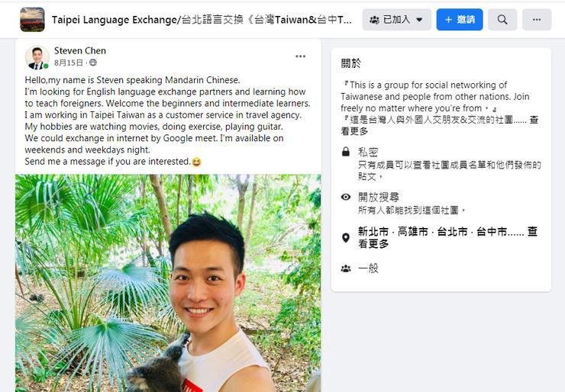Open the post photo of man with koala

[168, 283]
